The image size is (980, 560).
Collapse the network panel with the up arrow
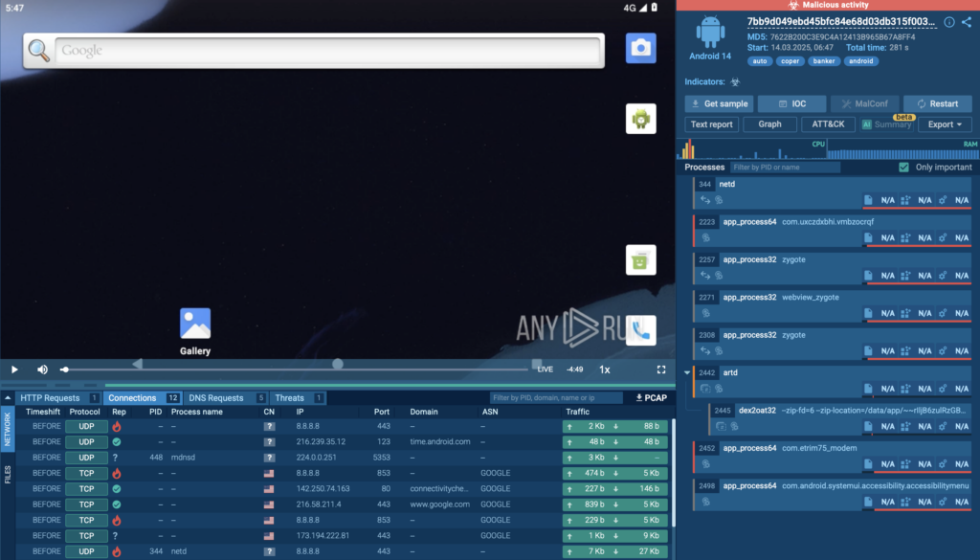(8, 397)
